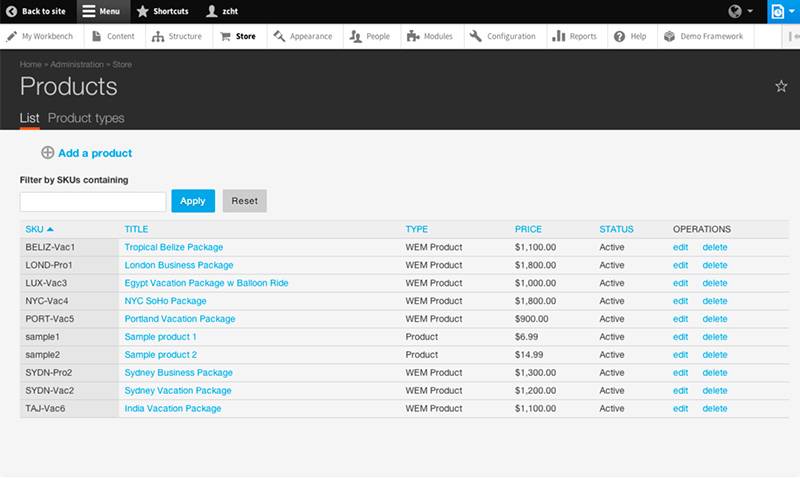Edit the NYC SoHo Package row
The image size is (800, 480).
click(680, 301)
